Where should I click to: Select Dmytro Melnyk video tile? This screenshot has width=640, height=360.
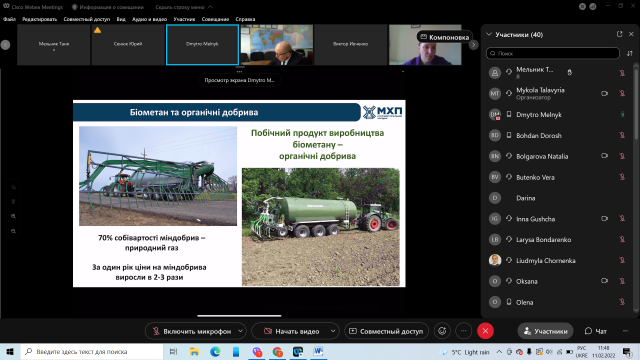coord(202,44)
